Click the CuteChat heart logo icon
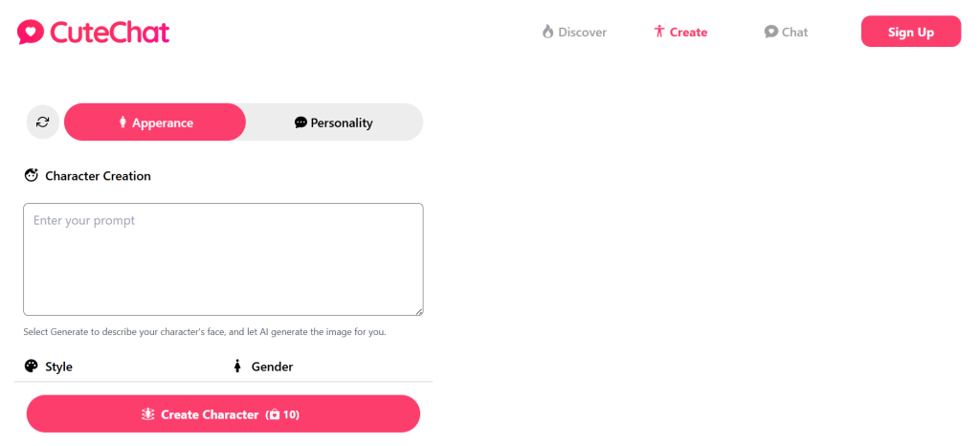980x446 pixels. 31,32
